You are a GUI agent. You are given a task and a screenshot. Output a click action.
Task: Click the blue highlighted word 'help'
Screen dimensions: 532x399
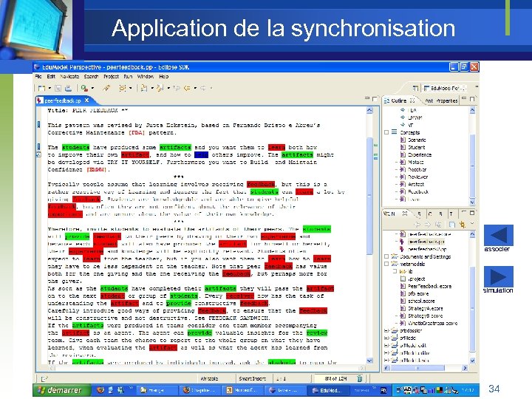pos(201,154)
